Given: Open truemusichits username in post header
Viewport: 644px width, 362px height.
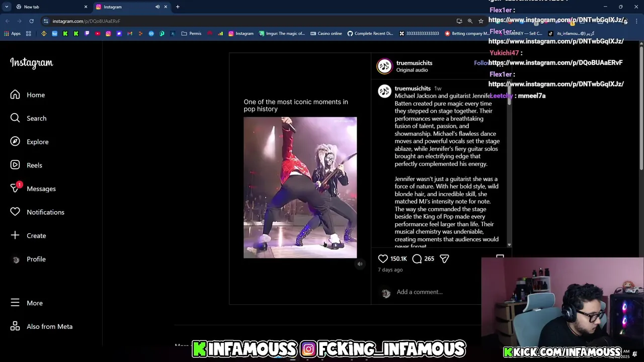Looking at the screenshot, I should (x=414, y=63).
